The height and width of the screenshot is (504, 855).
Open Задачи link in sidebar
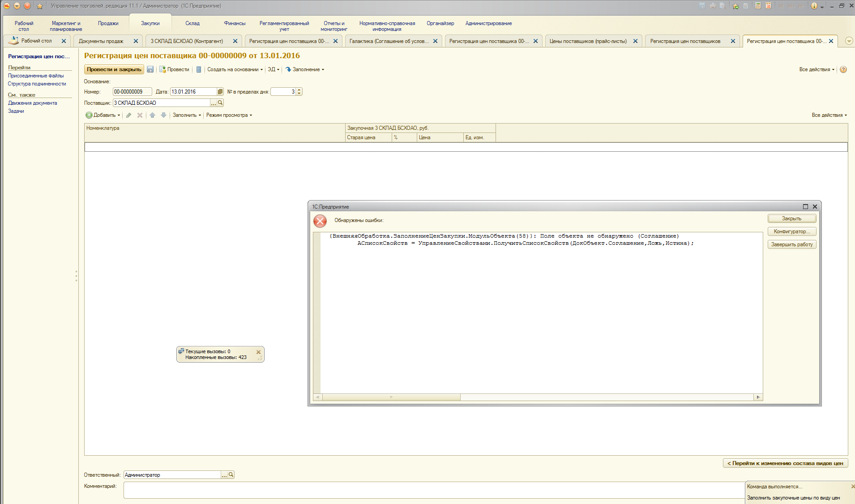pyautogui.click(x=16, y=111)
